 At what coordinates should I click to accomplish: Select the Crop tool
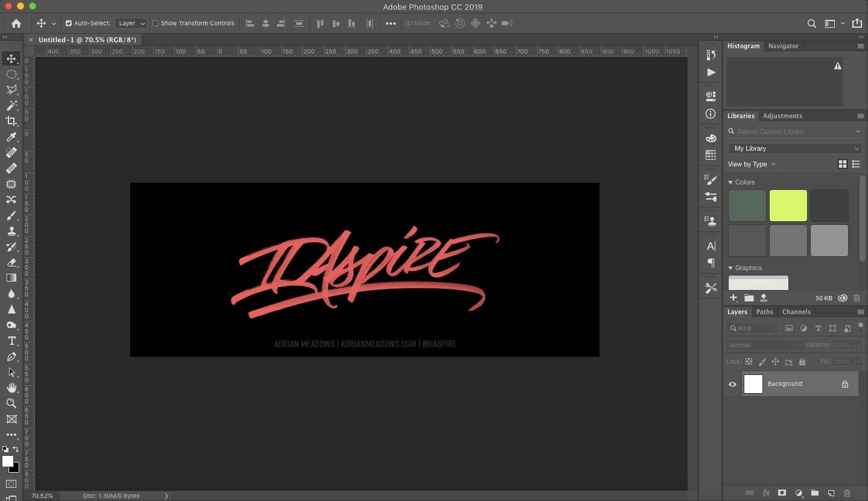[11, 121]
